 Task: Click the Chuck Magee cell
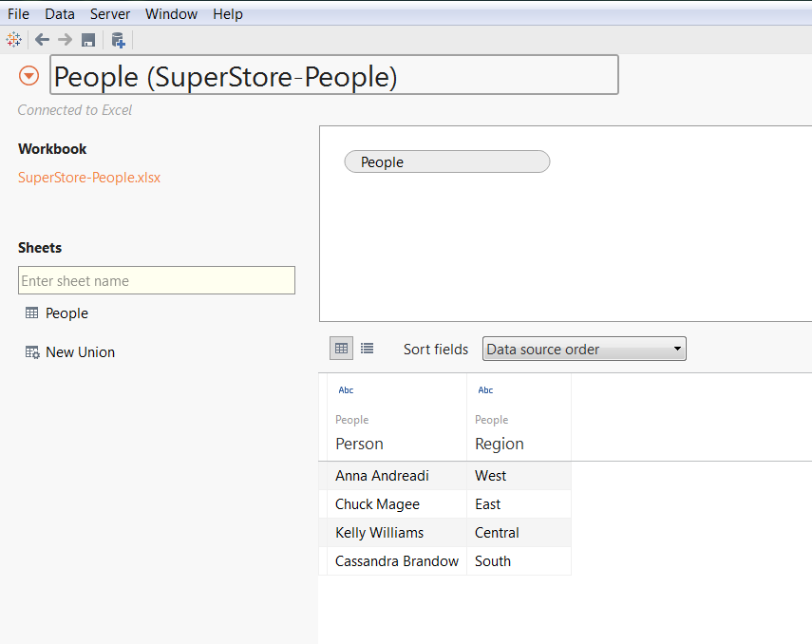coord(397,504)
